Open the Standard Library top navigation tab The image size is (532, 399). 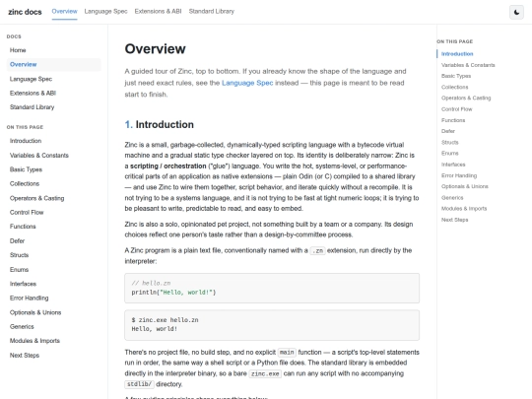[212, 12]
